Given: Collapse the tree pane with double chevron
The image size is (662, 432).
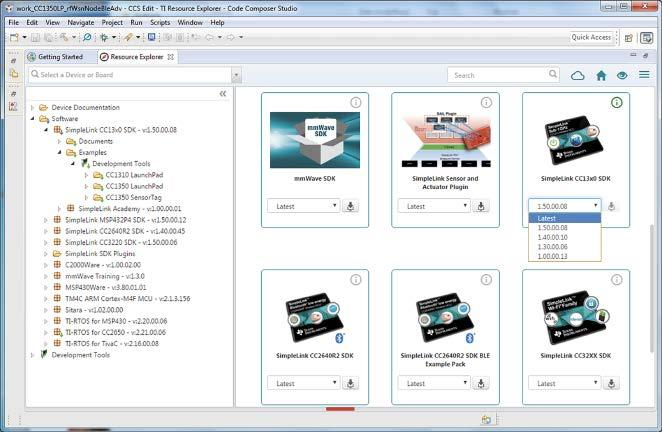Looking at the screenshot, I should click(223, 94).
